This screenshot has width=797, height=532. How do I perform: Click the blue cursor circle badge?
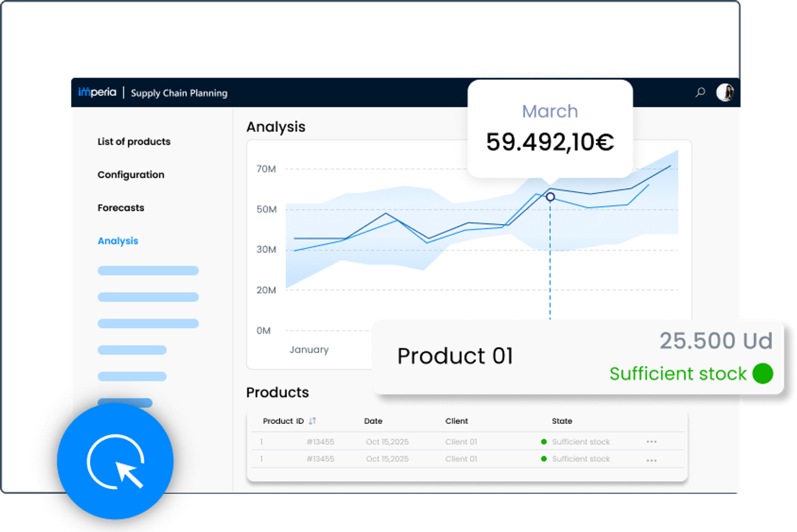pyautogui.click(x=115, y=462)
